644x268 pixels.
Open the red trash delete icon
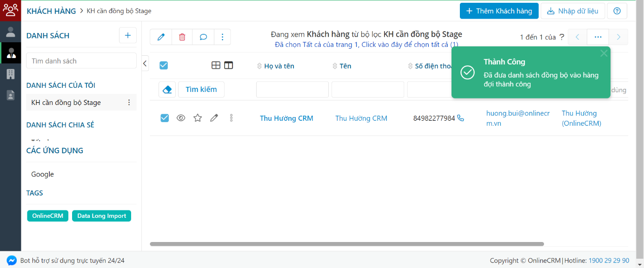182,37
